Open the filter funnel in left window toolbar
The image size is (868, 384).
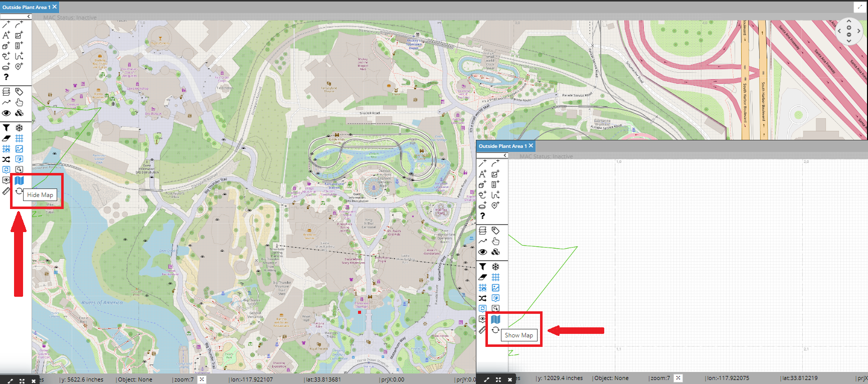point(6,128)
